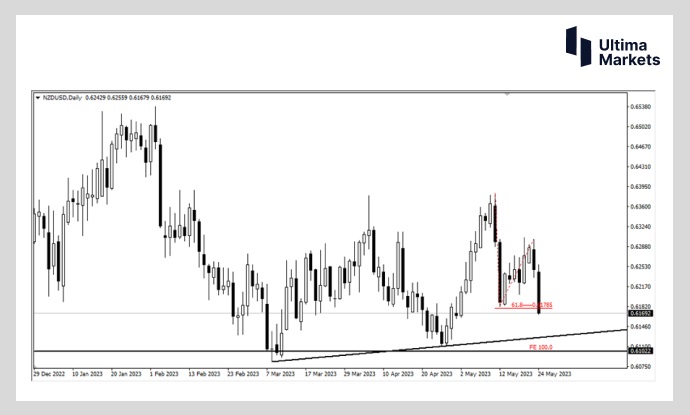Screen dimensions: 690x415
Task: Click price scale value 0.62880
Action: (x=640, y=246)
